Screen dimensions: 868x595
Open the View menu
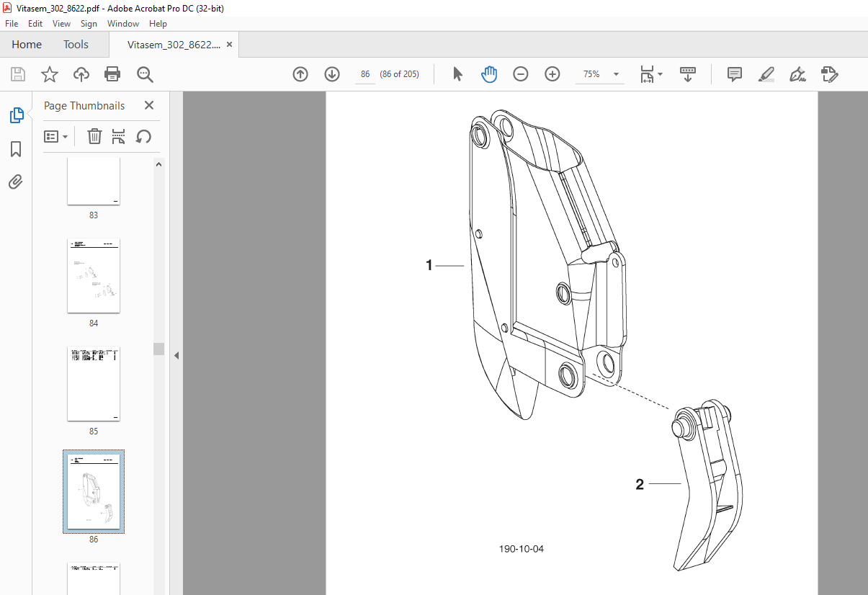point(62,24)
